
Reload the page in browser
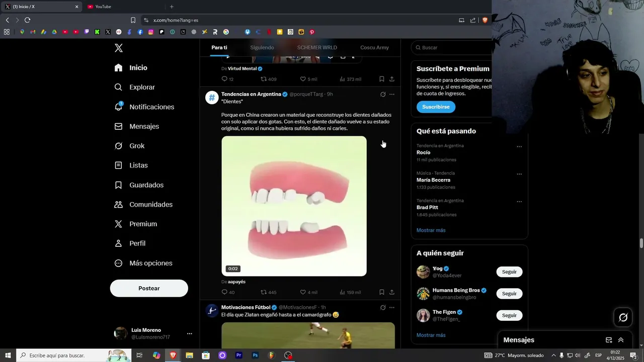[27, 20]
